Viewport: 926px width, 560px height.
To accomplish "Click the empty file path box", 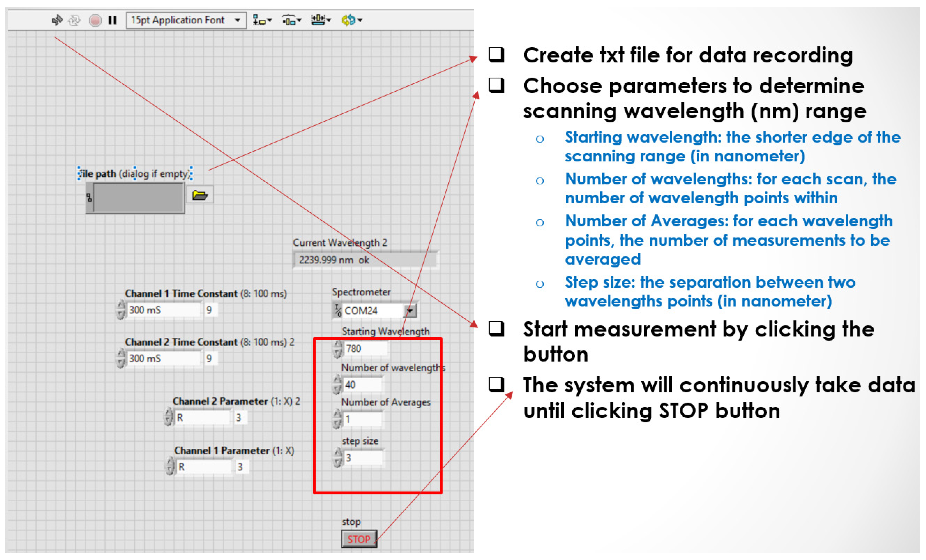I will [138, 198].
